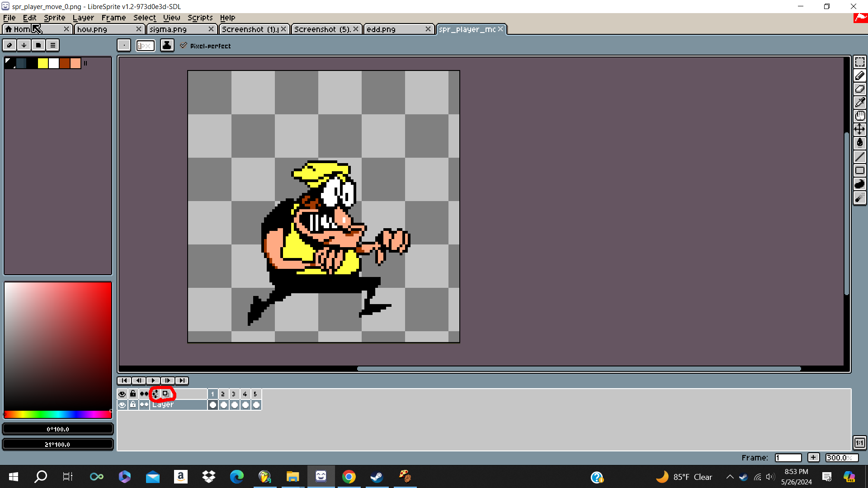Toggle the Pixel-perfect checkbox
Viewport: 868px width, 488px height.
pos(184,46)
